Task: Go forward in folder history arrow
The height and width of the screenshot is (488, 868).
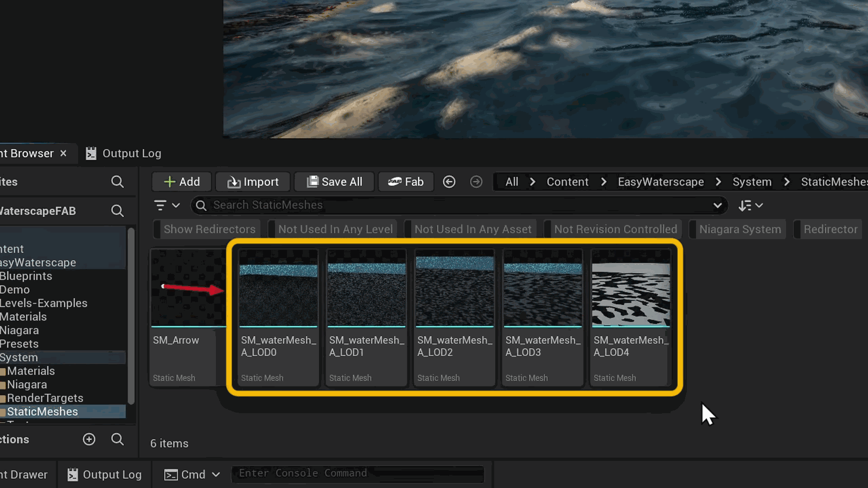Action: (476, 182)
